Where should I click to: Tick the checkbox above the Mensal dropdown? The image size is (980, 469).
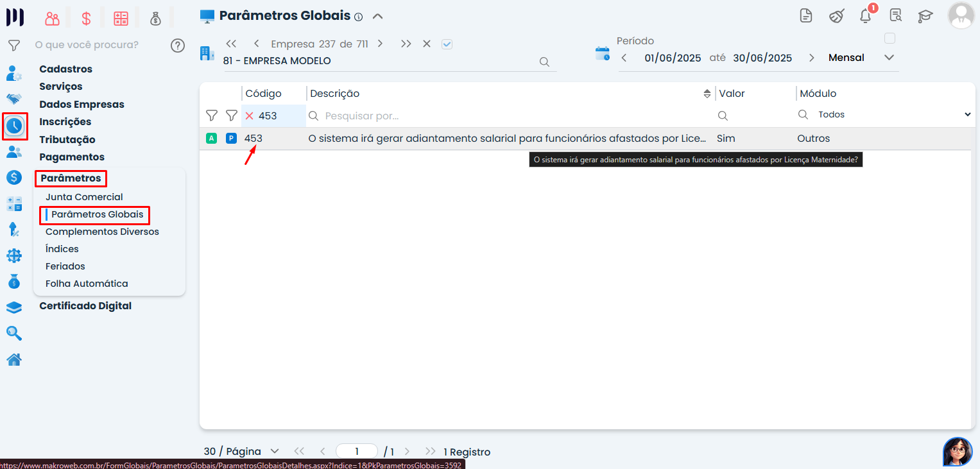point(890,38)
